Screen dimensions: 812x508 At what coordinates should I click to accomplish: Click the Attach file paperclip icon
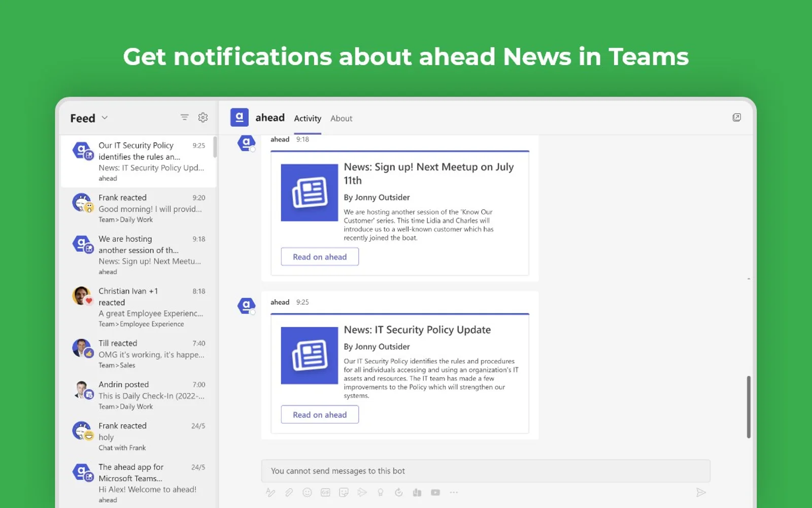pyautogui.click(x=289, y=492)
